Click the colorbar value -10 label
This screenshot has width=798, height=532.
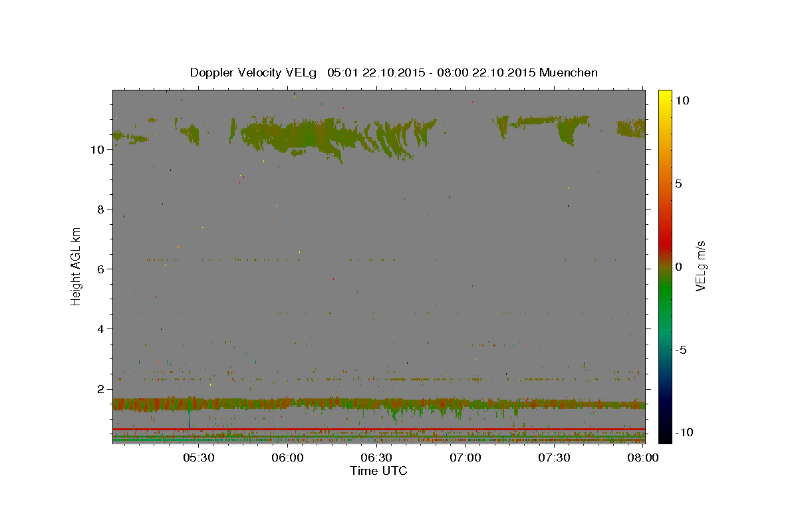(x=683, y=432)
